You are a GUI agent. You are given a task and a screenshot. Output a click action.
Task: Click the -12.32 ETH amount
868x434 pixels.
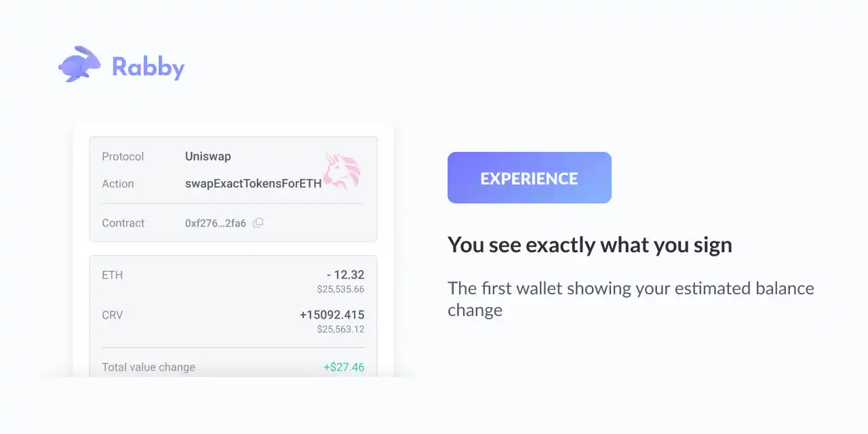point(345,275)
